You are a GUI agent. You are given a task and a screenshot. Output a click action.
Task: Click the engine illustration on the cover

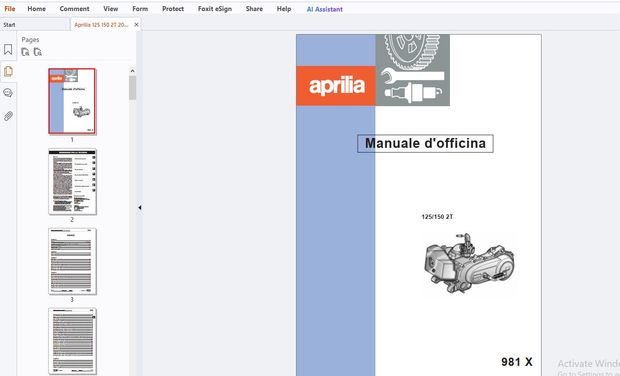coord(469,263)
